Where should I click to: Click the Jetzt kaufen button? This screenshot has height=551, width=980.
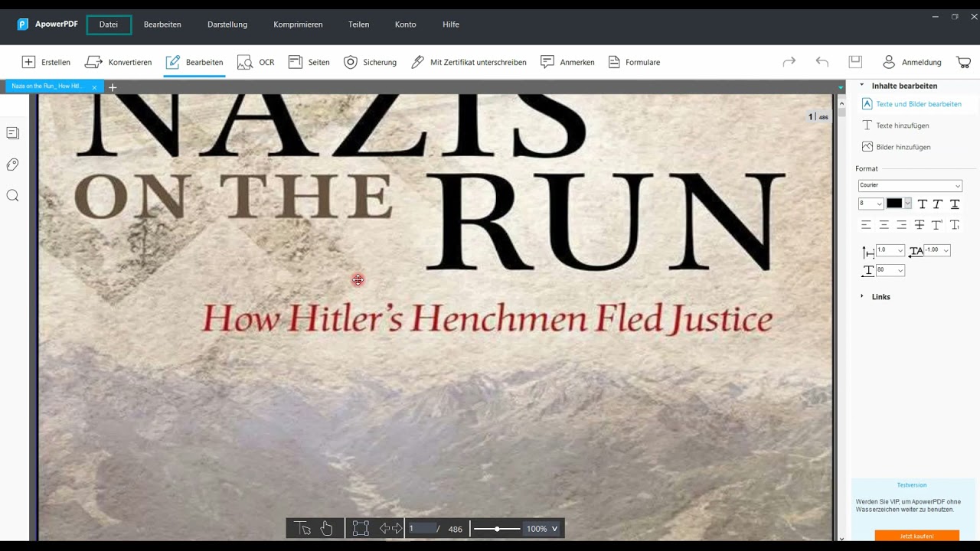[x=916, y=536]
